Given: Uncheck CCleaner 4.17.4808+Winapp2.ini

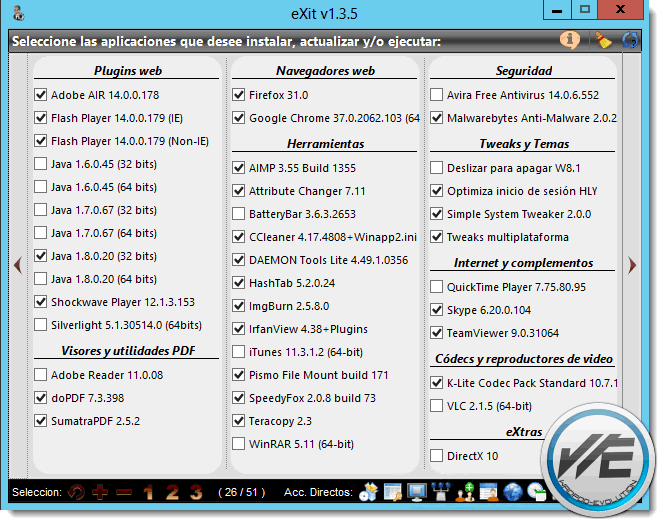Looking at the screenshot, I should (x=239, y=237).
